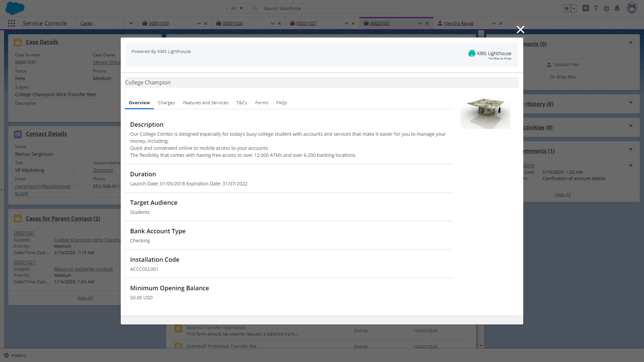Click the Salesforce cloud logo

(x=15, y=8)
